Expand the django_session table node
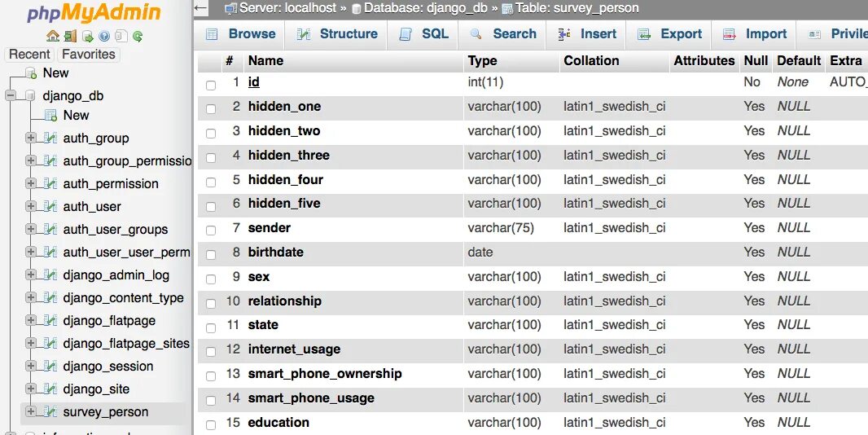 pyautogui.click(x=31, y=367)
